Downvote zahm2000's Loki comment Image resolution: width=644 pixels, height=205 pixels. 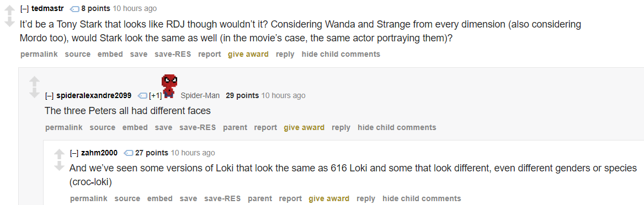(x=60, y=166)
